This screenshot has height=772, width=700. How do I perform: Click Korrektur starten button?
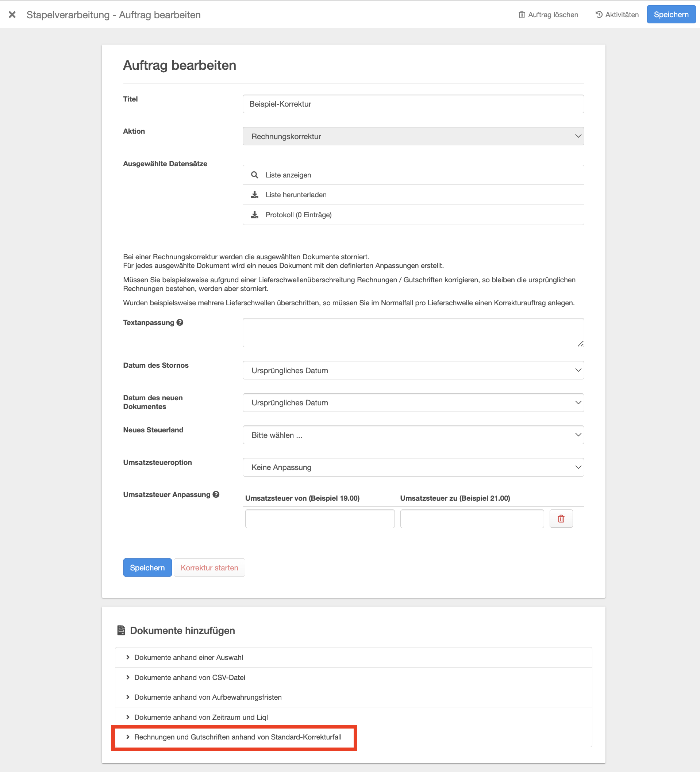coord(209,567)
